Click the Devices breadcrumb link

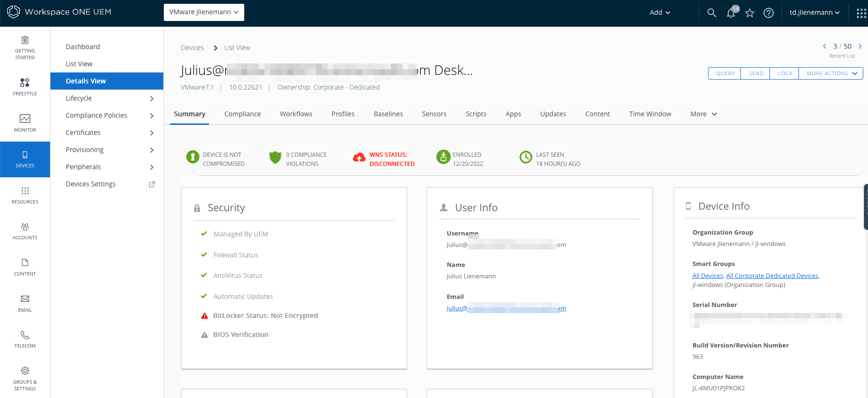(192, 48)
